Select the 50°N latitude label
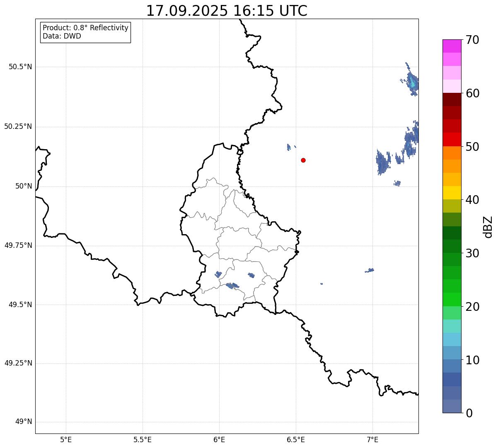 [x=24, y=186]
